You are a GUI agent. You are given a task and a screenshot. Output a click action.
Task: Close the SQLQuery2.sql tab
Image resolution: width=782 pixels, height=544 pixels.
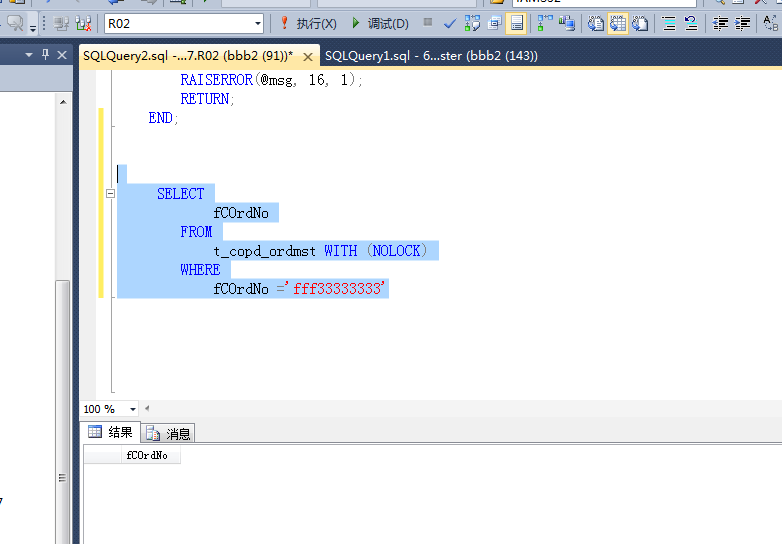point(308,57)
